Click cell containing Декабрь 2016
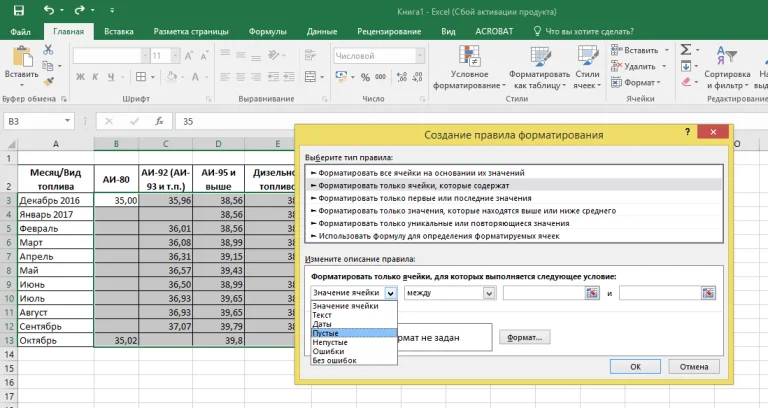Screen dimensions: 768x408 (x=55, y=200)
